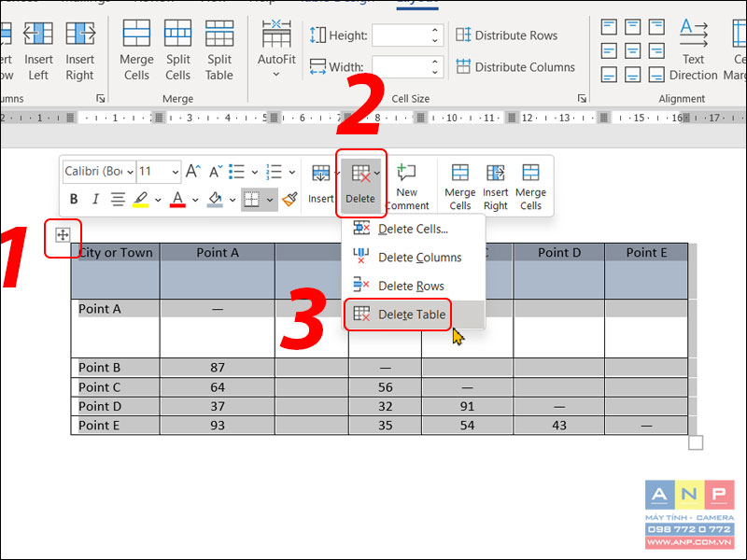Click the Height input field

pyautogui.click(x=402, y=35)
